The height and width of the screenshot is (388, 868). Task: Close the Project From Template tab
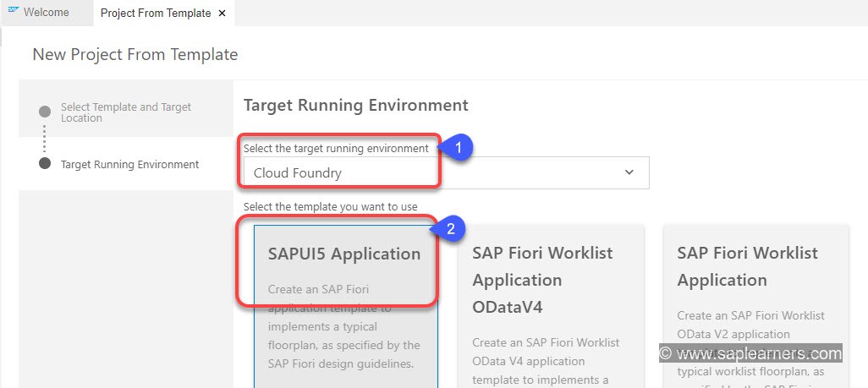[x=222, y=14]
